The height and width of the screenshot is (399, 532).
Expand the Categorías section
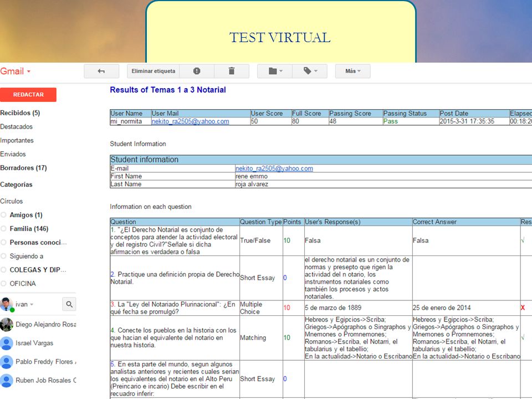pyautogui.click(x=16, y=185)
